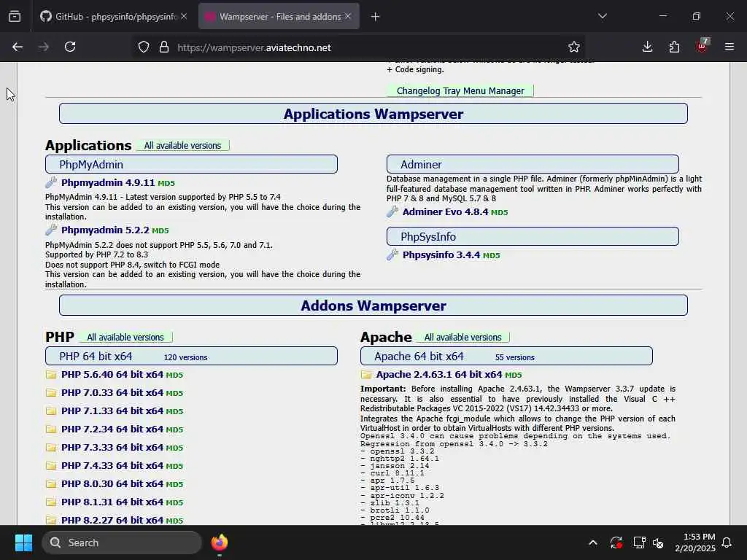Screen dimensions: 747x560
Task: Open the extensions menu
Action: point(674,47)
